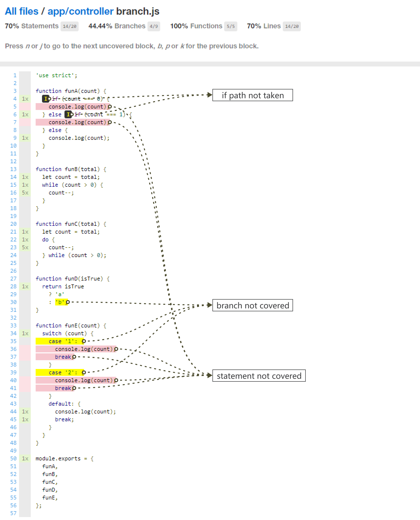Click the 5x hit count on line 23

coord(25,247)
